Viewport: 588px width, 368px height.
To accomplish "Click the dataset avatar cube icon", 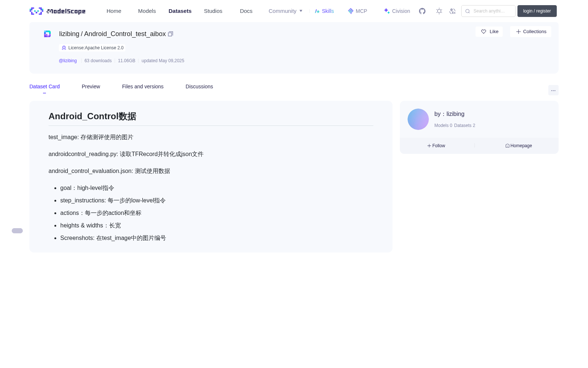I will (47, 34).
